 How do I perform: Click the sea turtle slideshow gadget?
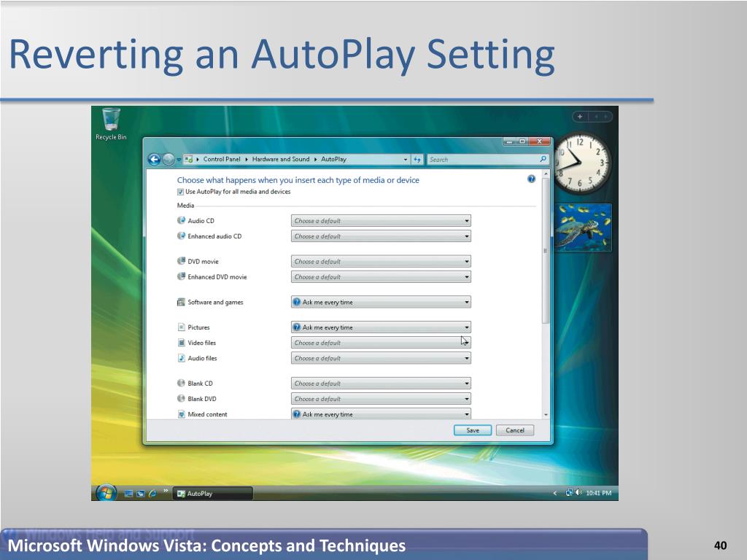(x=583, y=227)
